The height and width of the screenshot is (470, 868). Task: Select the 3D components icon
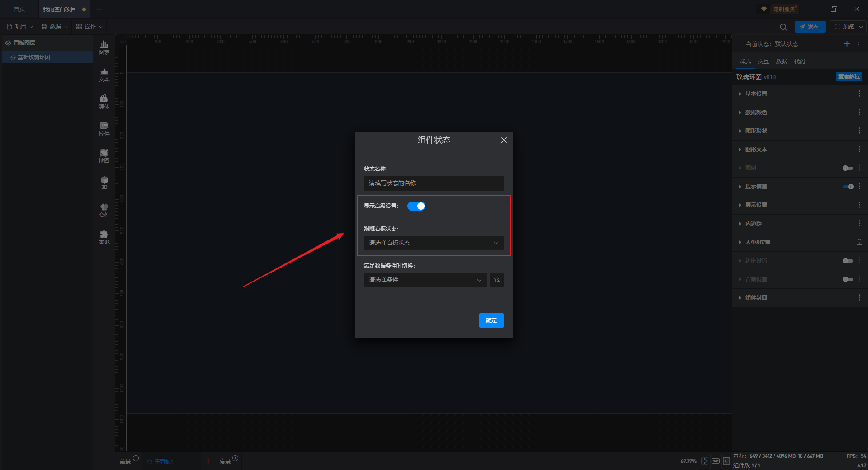point(104,183)
